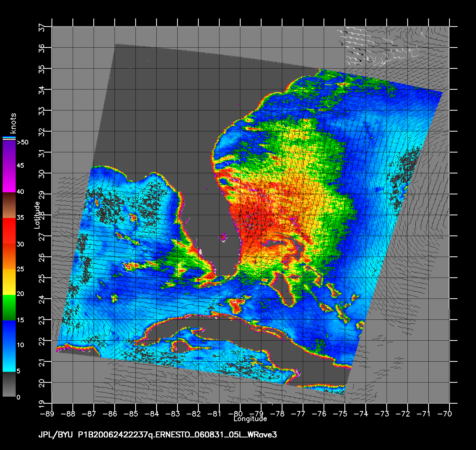Click the '35' label on the knots color scale
This screenshot has height=450, width=476.
tap(20, 218)
